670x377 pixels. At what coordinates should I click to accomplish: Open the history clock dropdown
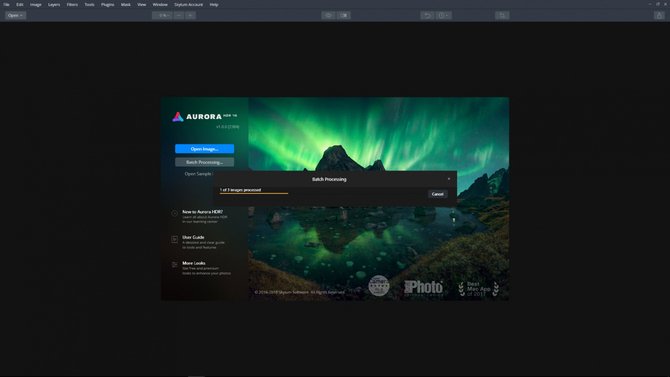(443, 15)
